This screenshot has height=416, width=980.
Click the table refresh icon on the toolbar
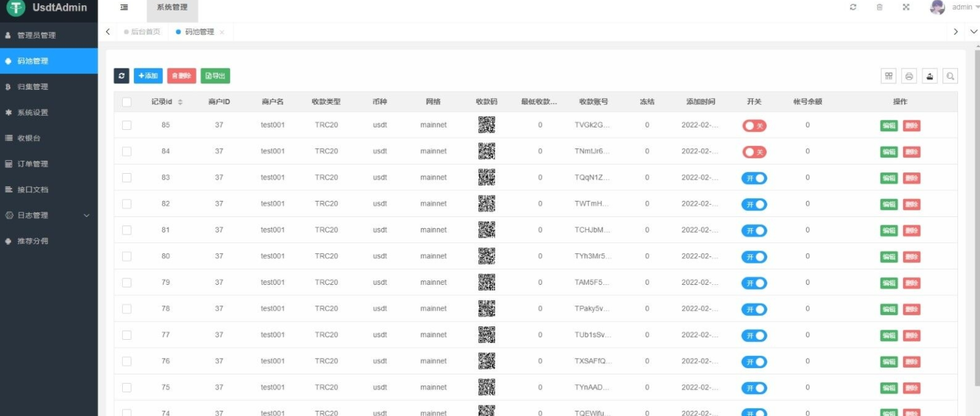pos(123,76)
